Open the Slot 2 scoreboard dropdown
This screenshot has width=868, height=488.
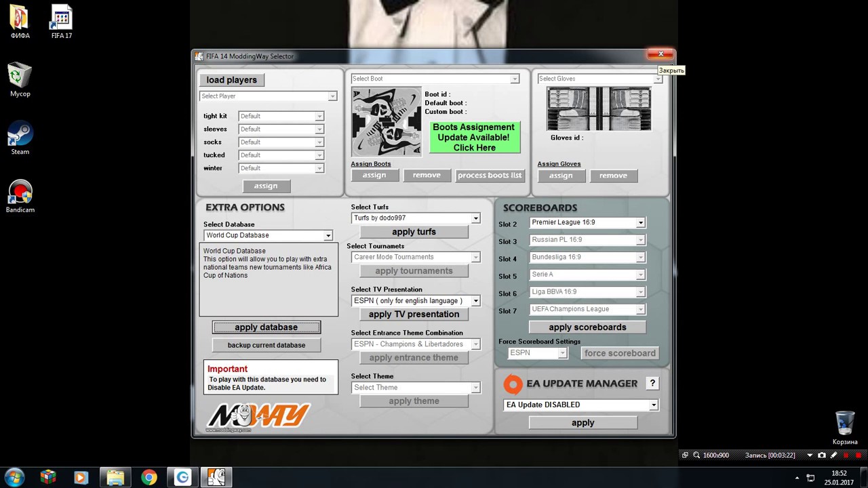pos(587,222)
